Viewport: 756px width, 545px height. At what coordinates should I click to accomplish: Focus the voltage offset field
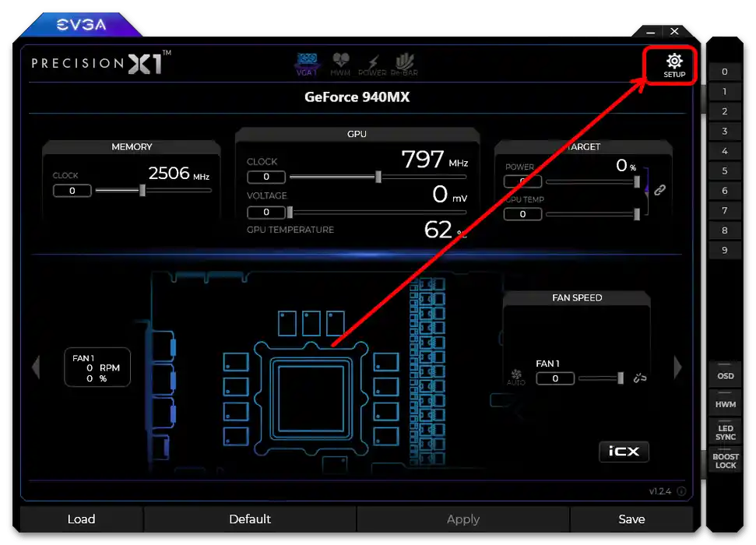click(x=266, y=213)
